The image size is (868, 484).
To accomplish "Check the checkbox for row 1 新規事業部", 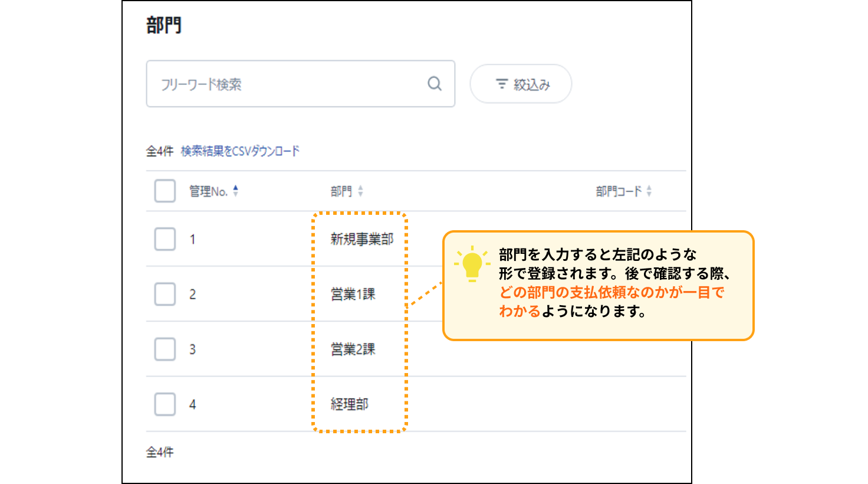I will click(165, 239).
